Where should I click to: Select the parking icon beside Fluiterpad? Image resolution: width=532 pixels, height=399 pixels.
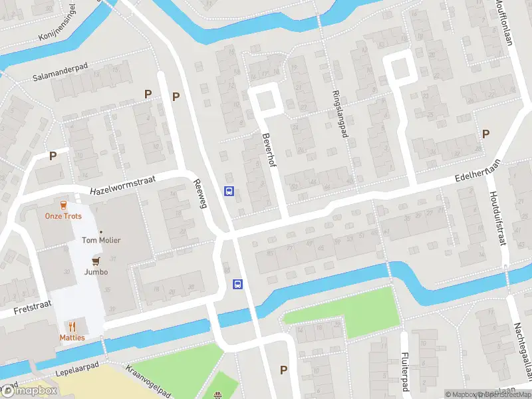(x=284, y=370)
